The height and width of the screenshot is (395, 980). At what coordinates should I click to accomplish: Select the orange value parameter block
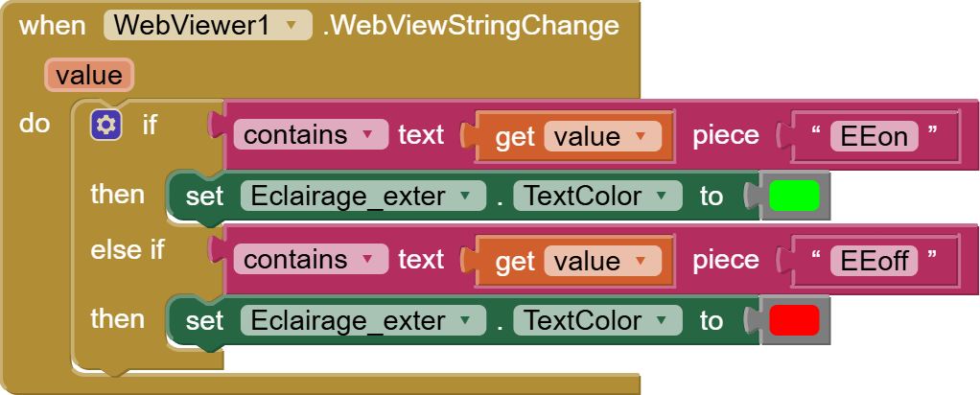(x=88, y=75)
